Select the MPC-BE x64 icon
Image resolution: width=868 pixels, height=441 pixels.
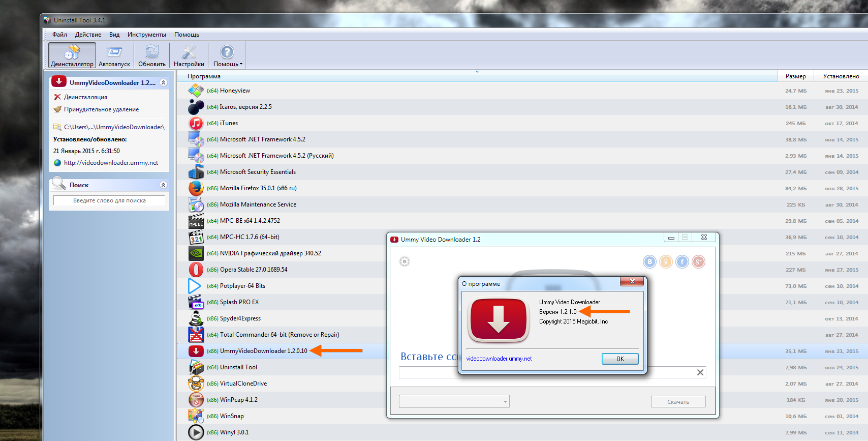[x=196, y=221]
